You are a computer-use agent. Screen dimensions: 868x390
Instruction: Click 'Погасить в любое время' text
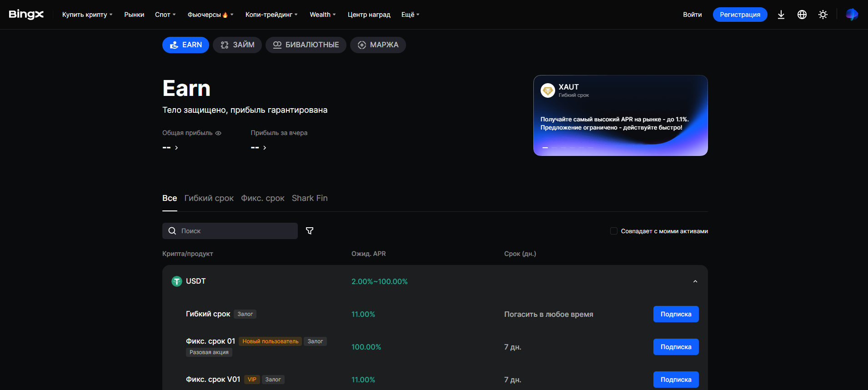pyautogui.click(x=549, y=315)
